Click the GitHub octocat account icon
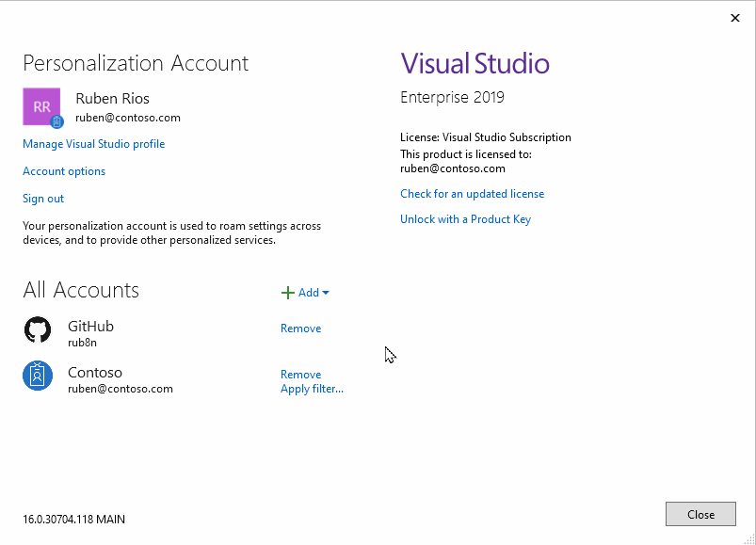The image size is (756, 545). tap(38, 329)
